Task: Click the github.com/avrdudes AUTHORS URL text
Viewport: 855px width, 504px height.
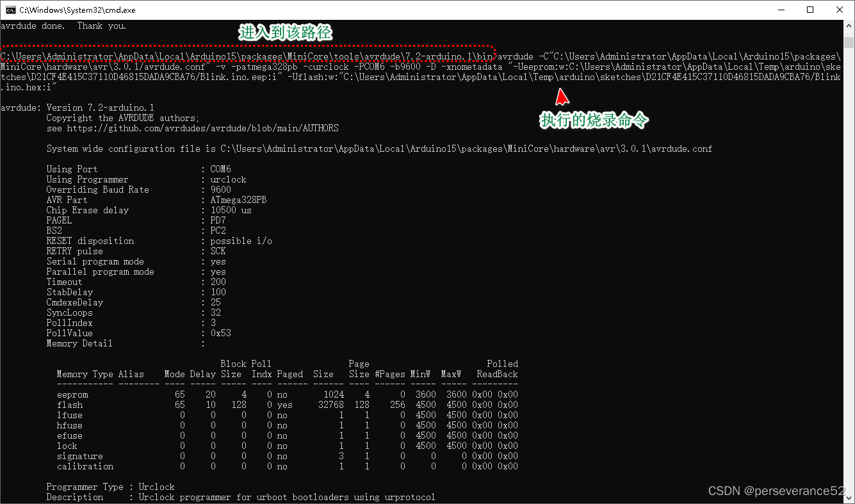Action: point(202,128)
